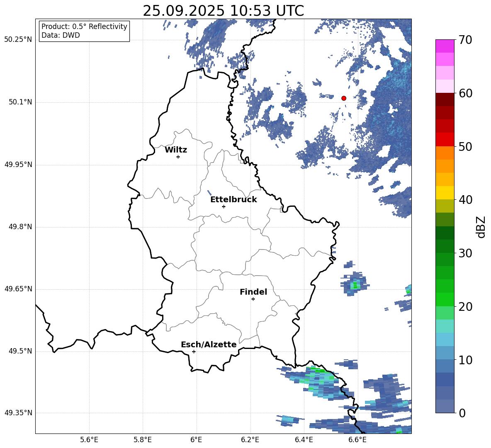Click the 0 value on colorbar
The height and width of the screenshot is (448, 491).
[x=462, y=413]
